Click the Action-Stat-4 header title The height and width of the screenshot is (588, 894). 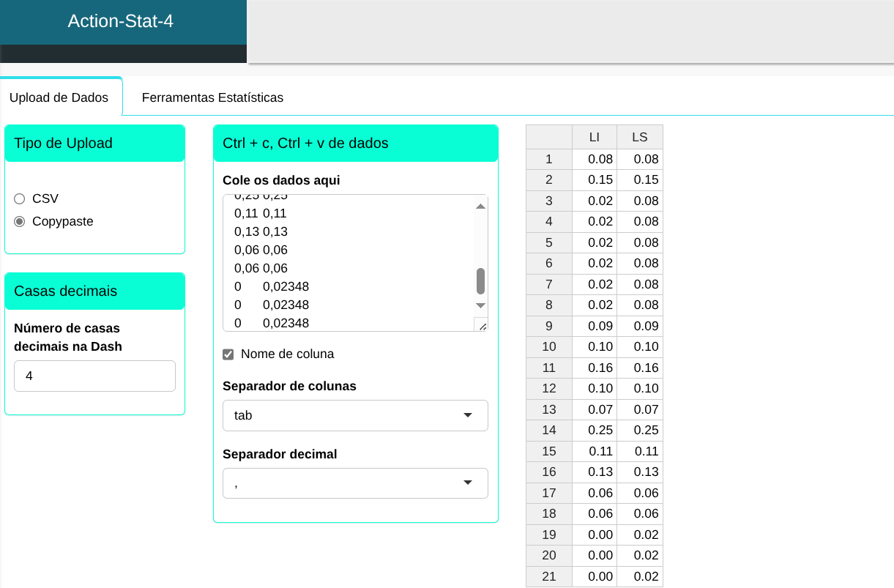coord(121,21)
